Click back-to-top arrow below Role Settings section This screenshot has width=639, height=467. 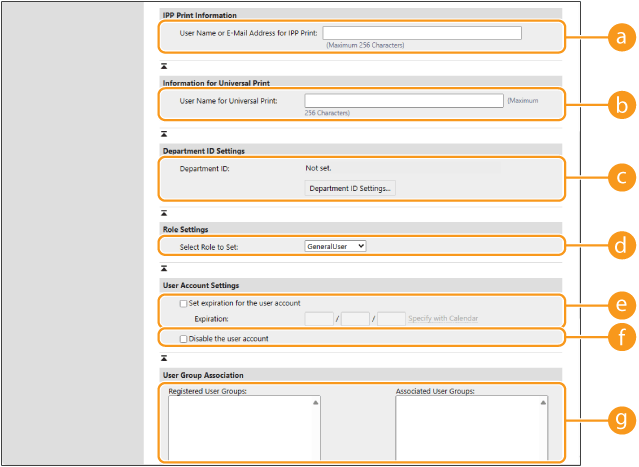[165, 268]
